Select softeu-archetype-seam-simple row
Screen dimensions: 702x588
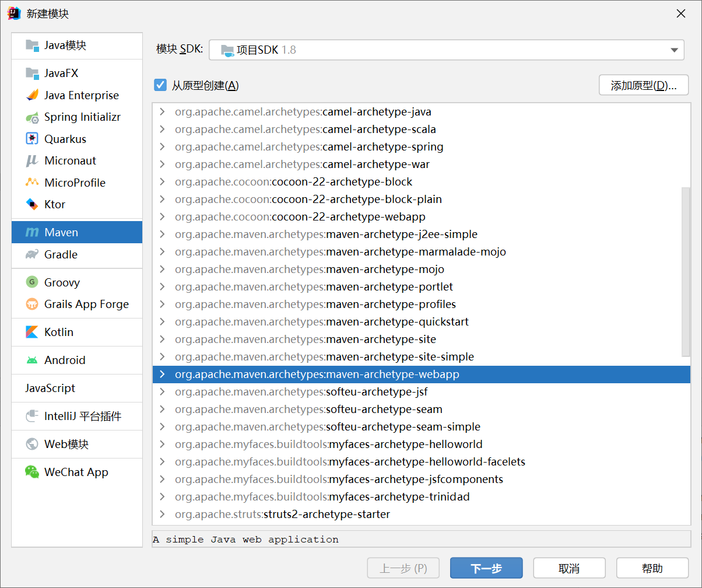click(422, 426)
